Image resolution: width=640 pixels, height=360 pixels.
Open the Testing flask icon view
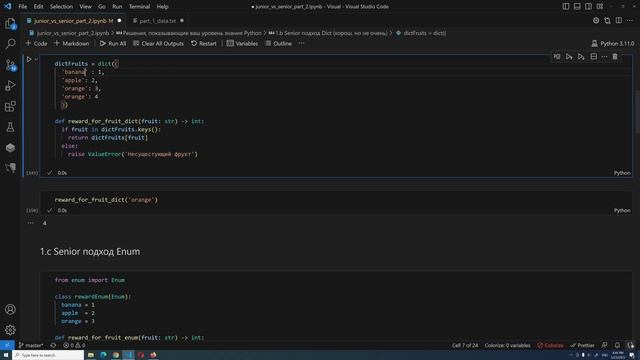point(10,127)
